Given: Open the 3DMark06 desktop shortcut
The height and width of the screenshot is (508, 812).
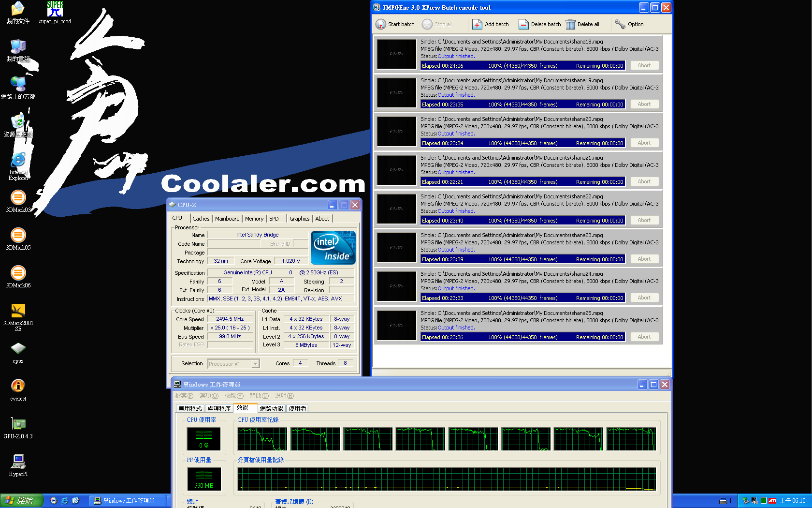Looking at the screenshot, I should (x=18, y=273).
